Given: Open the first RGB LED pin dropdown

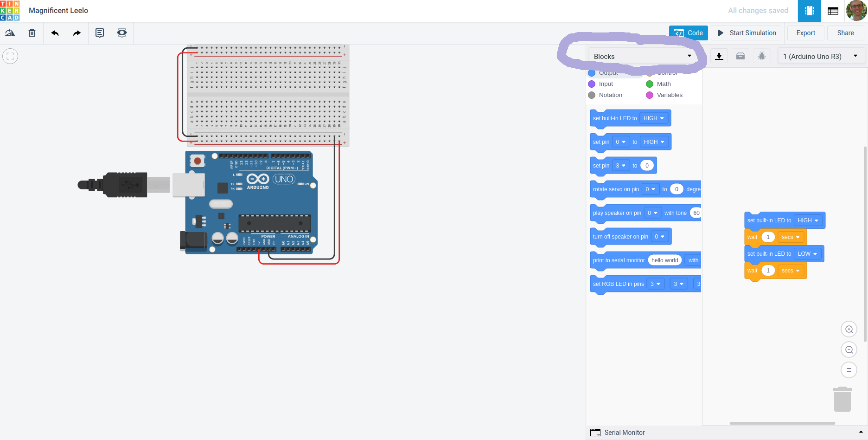Looking at the screenshot, I should click(656, 284).
